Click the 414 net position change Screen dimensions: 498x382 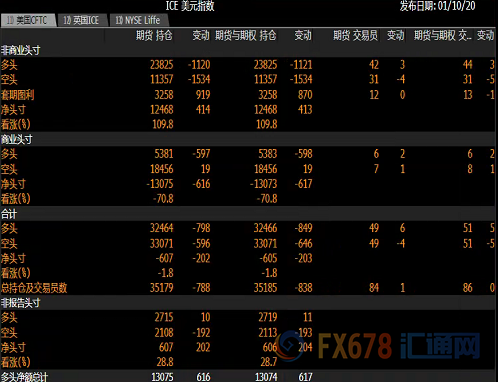click(x=203, y=110)
